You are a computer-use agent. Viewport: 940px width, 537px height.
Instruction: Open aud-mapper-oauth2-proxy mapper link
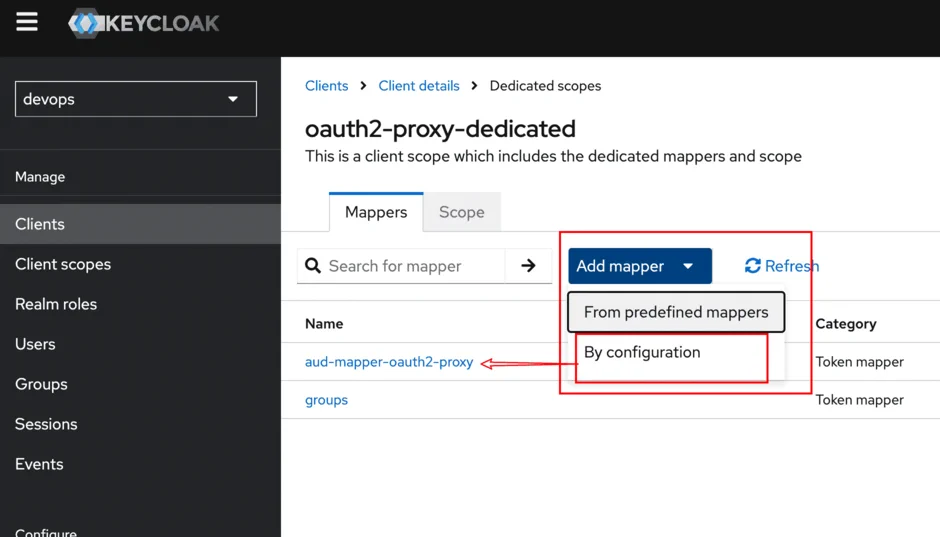[x=389, y=362]
